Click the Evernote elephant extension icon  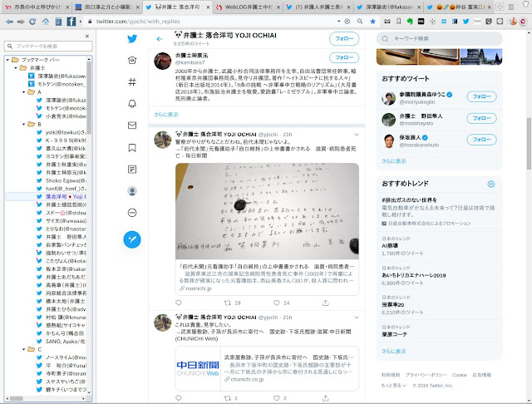point(410,22)
